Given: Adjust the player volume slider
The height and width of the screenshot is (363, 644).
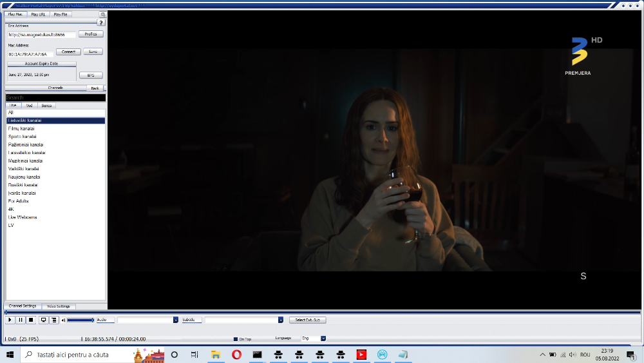Looking at the screenshot, I should tap(80, 320).
